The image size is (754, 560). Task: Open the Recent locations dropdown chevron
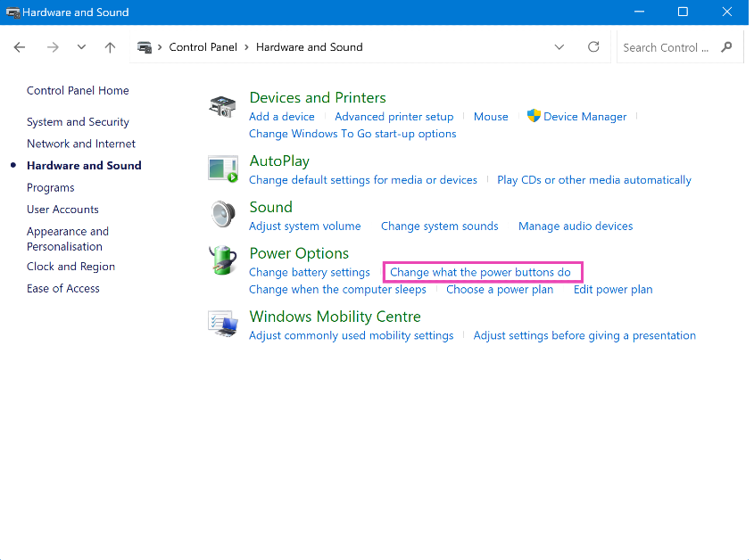81,47
